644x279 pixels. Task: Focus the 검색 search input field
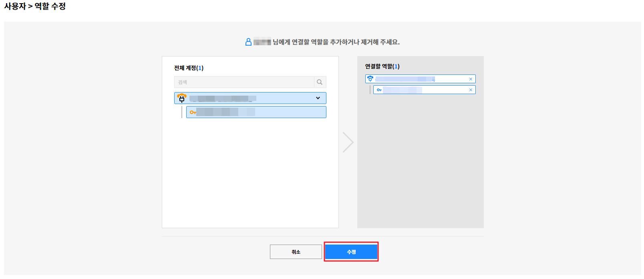coord(244,82)
